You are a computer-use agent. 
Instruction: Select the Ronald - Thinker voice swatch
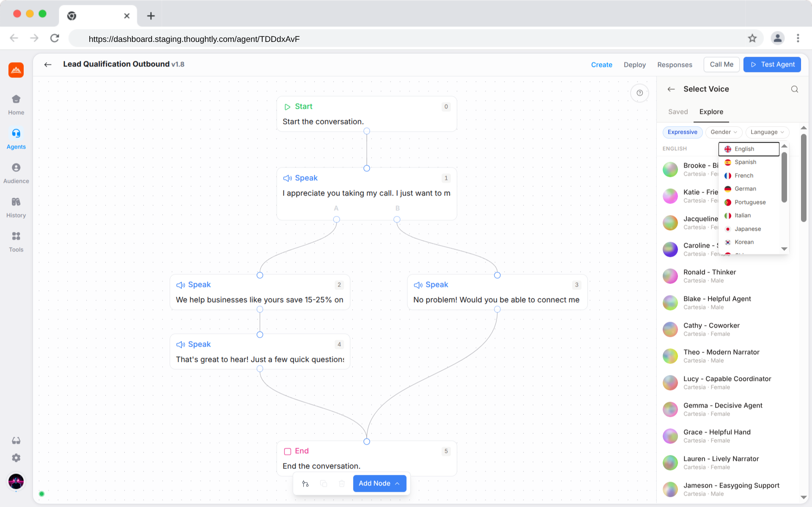coord(670,276)
